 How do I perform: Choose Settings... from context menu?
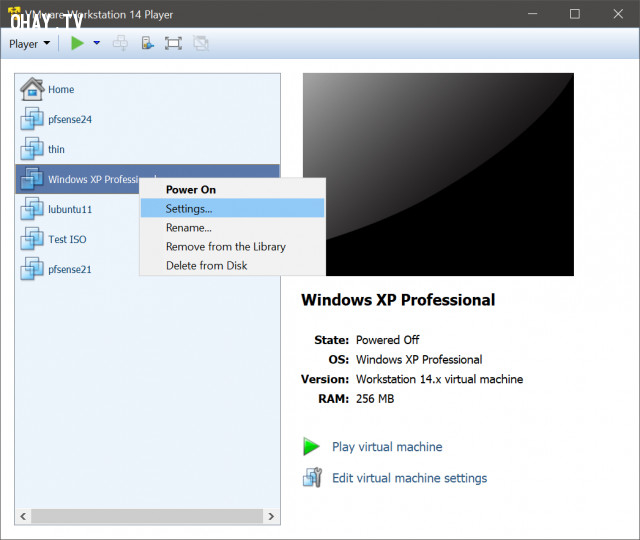click(x=232, y=209)
